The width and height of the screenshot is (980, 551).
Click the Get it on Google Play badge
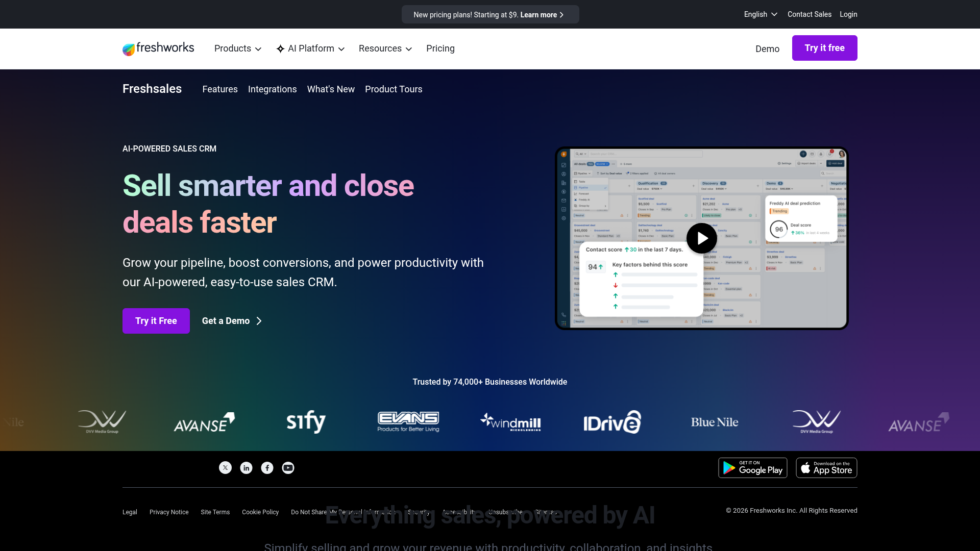click(x=753, y=468)
